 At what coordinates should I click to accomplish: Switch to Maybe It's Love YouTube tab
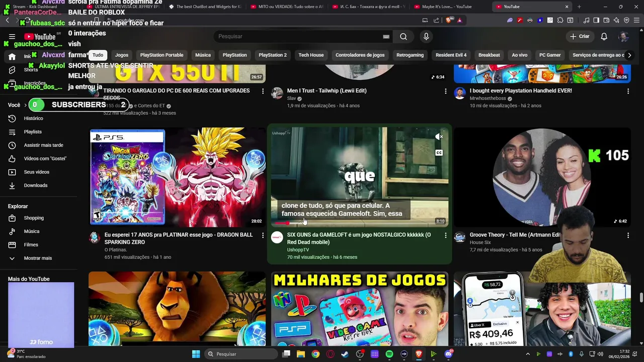click(x=448, y=7)
